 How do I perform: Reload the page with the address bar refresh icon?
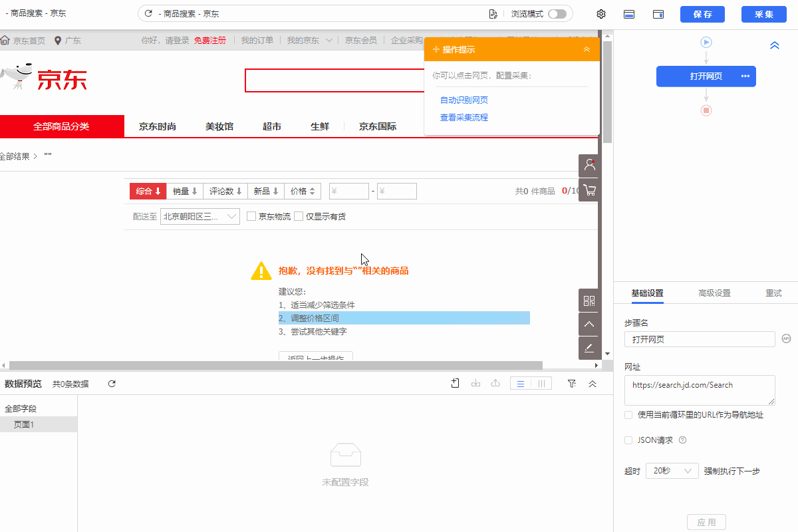(x=149, y=14)
